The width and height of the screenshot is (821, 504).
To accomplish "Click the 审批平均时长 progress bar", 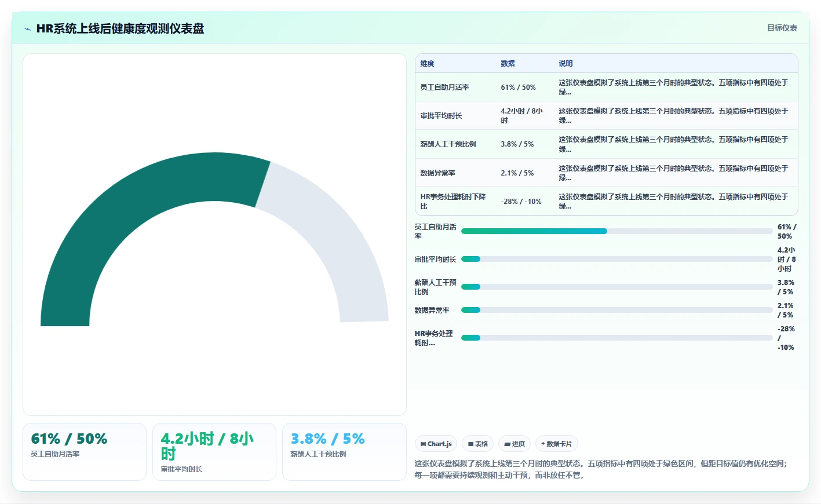I will [616, 259].
